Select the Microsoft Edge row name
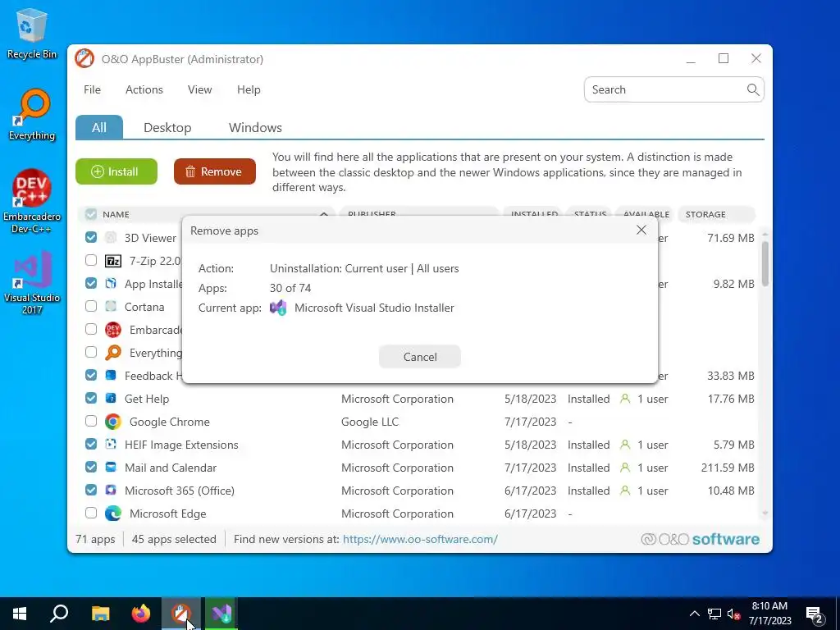840x630 pixels. (x=167, y=514)
